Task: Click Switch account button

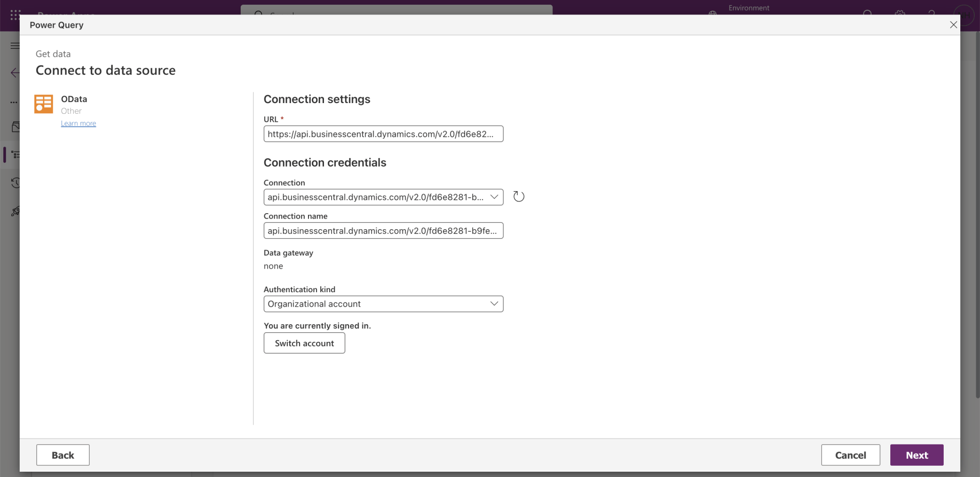Action: tap(304, 343)
